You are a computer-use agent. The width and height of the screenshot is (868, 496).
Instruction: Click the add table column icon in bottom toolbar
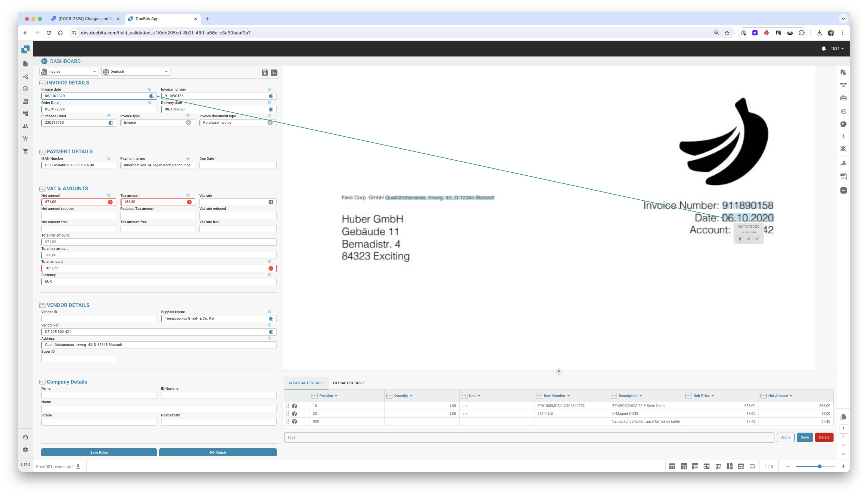[x=729, y=466]
